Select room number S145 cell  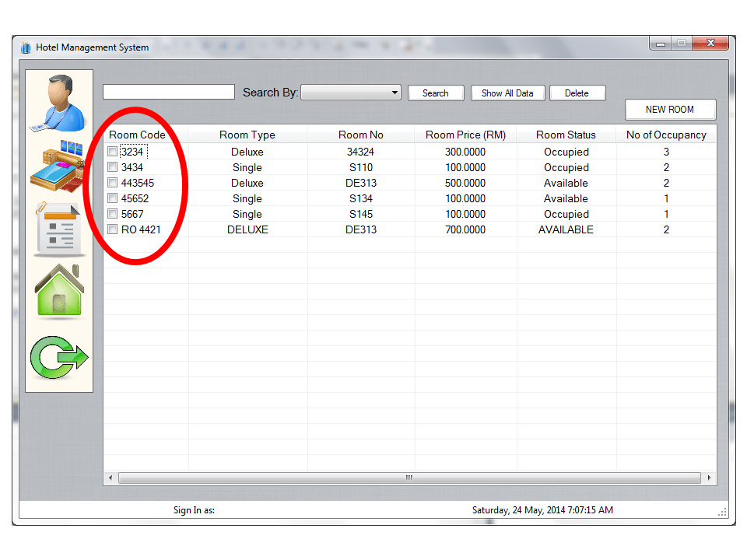coord(360,214)
